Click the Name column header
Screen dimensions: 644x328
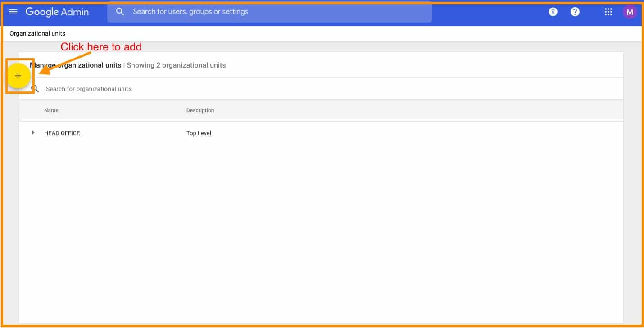tap(51, 110)
